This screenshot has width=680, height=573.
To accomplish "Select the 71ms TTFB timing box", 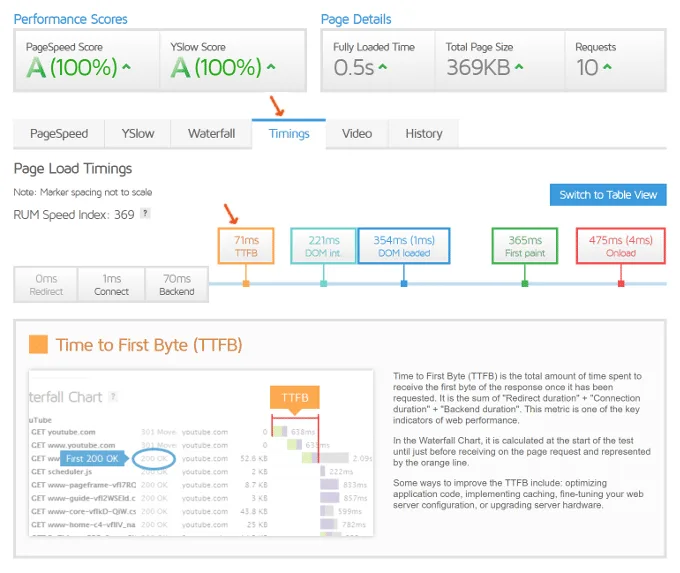I will (246, 246).
